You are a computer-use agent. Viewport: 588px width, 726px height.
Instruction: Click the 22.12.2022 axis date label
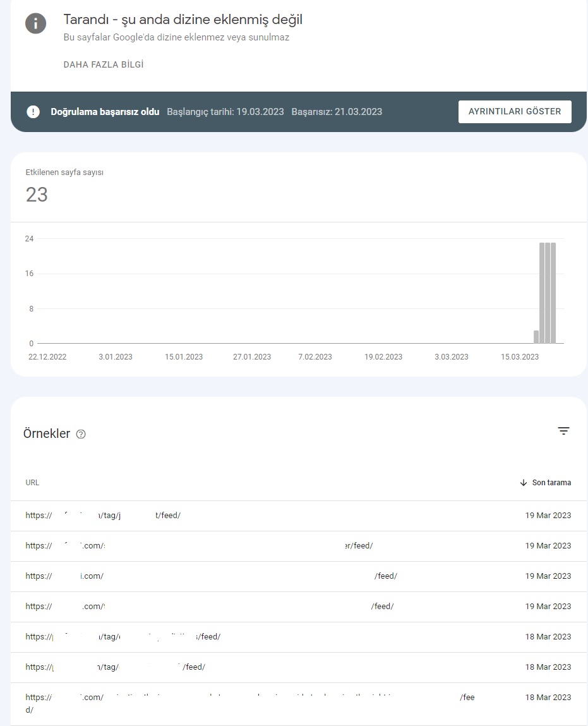[47, 357]
